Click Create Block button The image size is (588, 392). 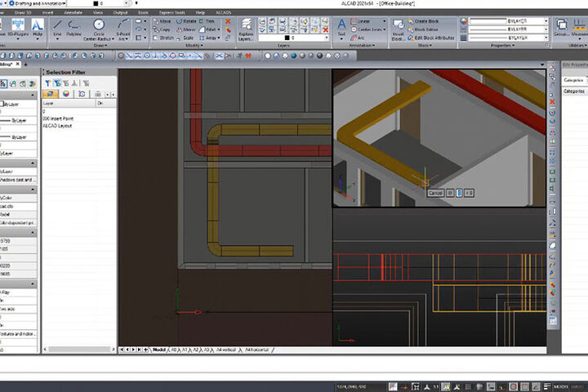(423, 21)
